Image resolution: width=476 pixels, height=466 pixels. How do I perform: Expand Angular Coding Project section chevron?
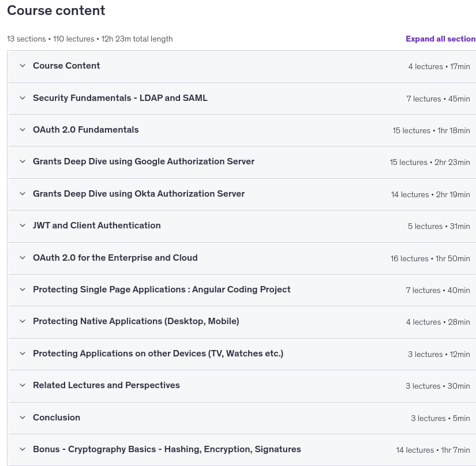pyautogui.click(x=23, y=290)
